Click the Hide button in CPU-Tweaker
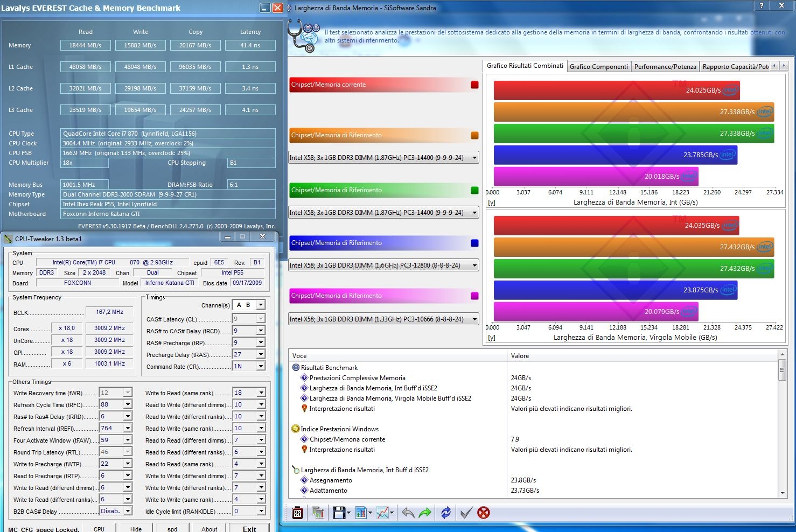 pyautogui.click(x=136, y=528)
